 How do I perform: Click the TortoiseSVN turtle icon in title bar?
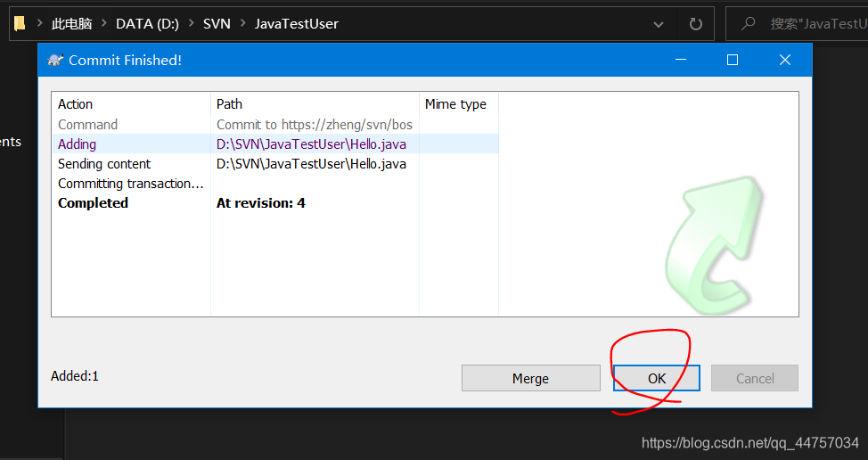(x=54, y=60)
